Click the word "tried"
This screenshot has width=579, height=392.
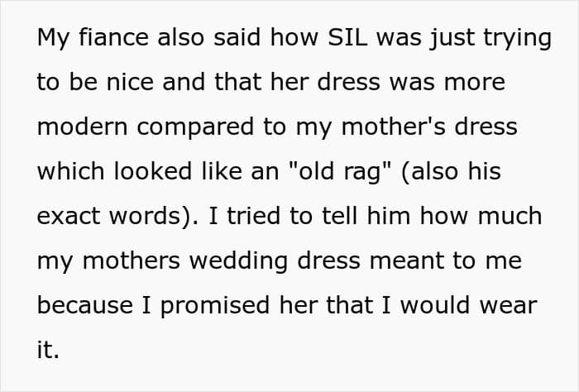[253, 216]
